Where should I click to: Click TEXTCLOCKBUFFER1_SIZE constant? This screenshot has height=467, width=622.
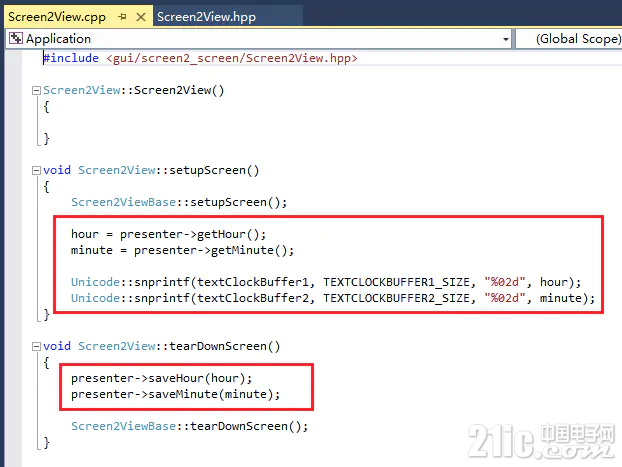pyautogui.click(x=397, y=282)
